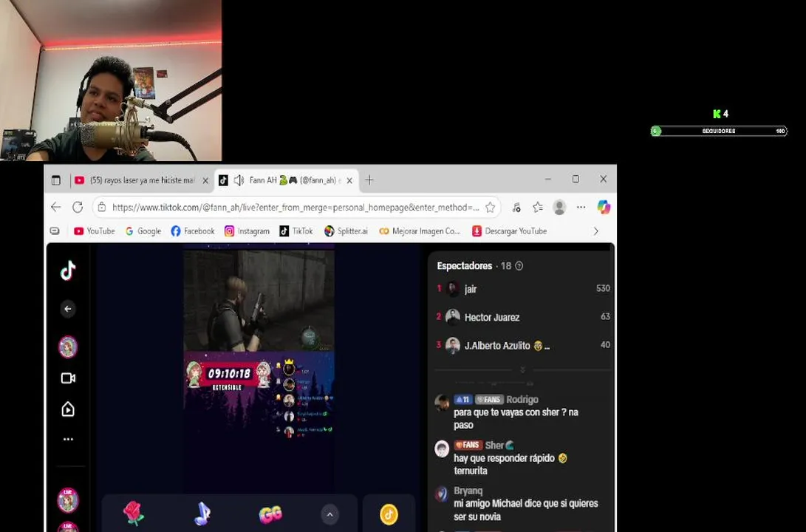Open the browser Settings and more menu
The height and width of the screenshot is (532, 806).
581,207
